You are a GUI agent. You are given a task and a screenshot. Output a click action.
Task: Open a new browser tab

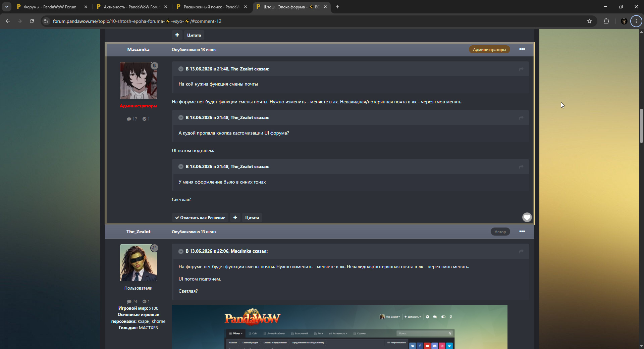point(337,7)
